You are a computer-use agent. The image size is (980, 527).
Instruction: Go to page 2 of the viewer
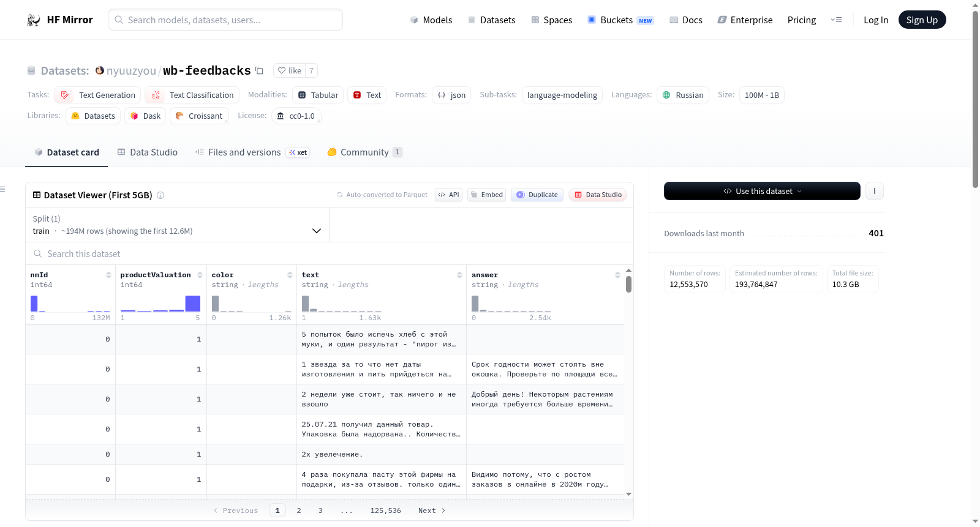pos(299,510)
